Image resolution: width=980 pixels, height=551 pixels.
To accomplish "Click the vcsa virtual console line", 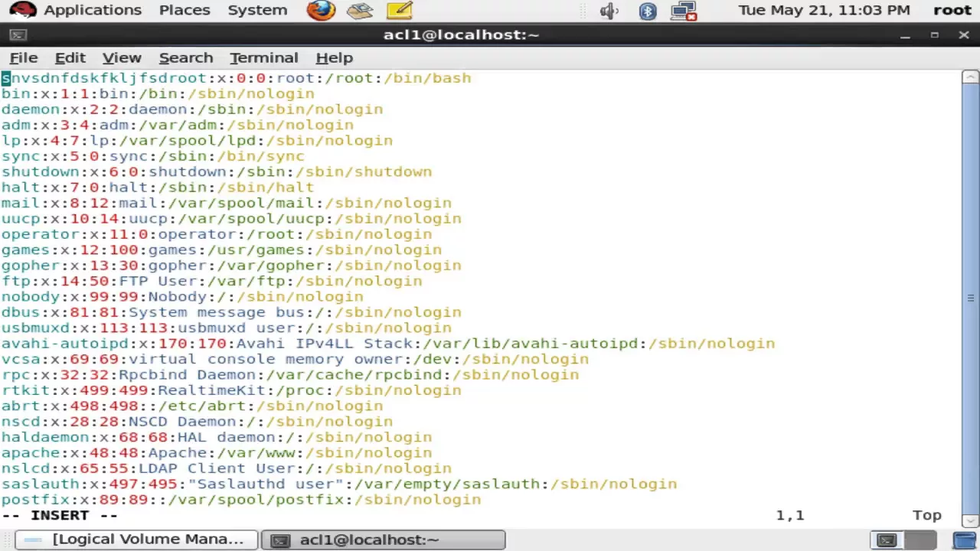I will [295, 359].
